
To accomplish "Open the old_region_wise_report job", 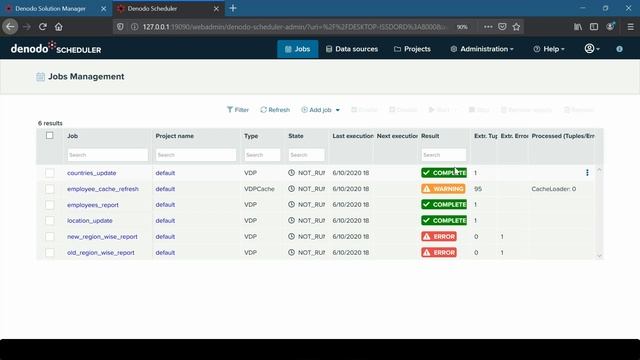I will (101, 253).
